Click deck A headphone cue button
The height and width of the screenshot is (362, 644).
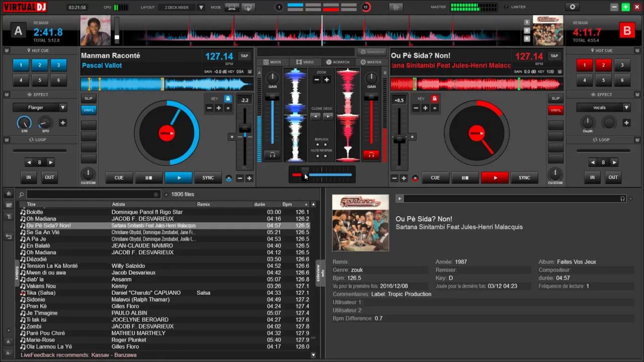click(272, 154)
